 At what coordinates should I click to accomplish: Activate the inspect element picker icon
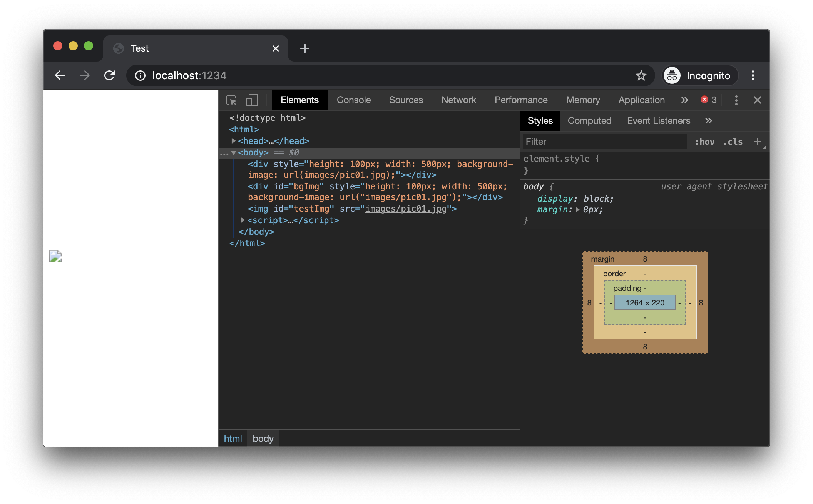tap(231, 100)
